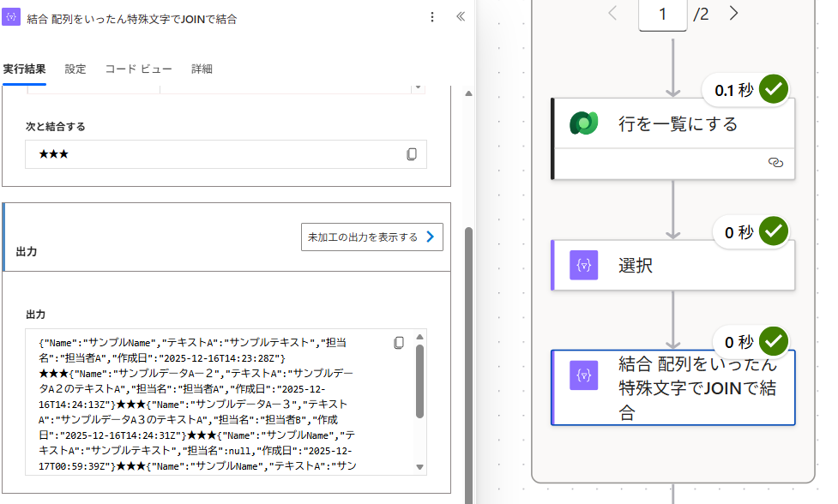Copy the output JSON text
The height and width of the screenshot is (504, 838).
pyautogui.click(x=399, y=343)
